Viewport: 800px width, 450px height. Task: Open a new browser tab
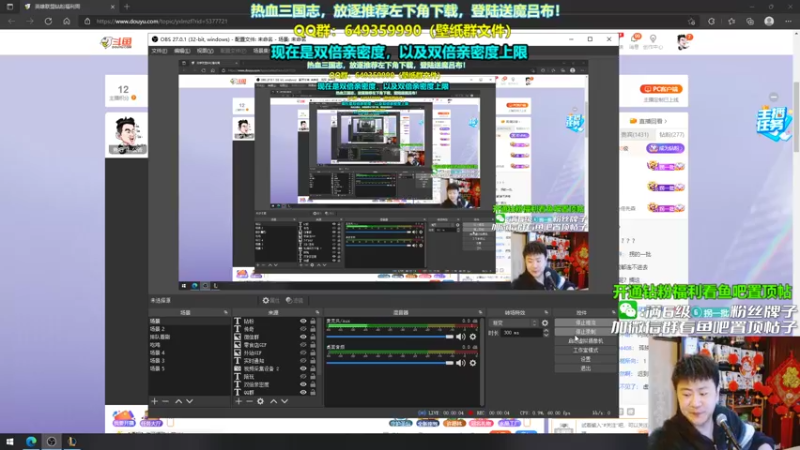127,7
